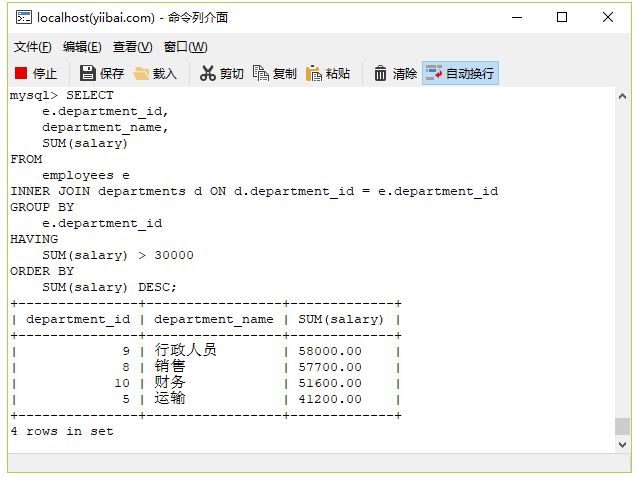Click the FROM keyword line
639x478 pixels.
[26, 159]
